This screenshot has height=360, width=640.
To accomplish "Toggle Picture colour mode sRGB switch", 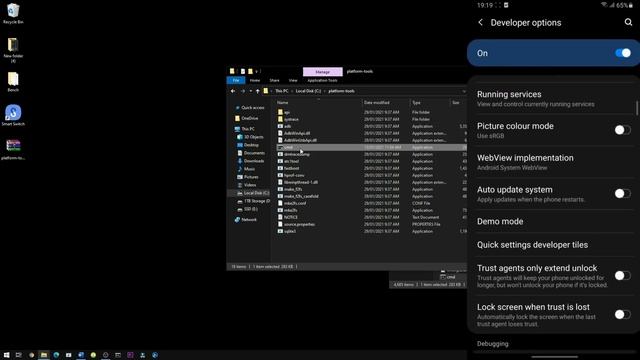I will coord(622,130).
